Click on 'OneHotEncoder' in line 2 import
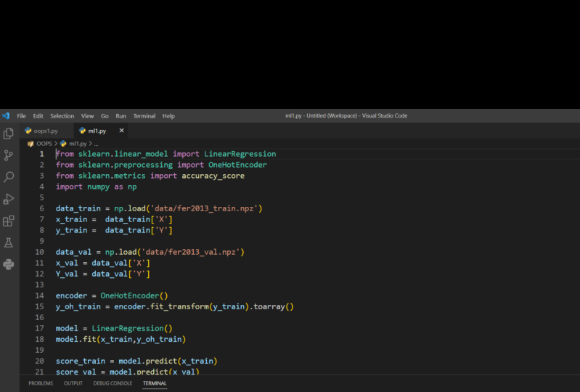Viewport: 580px width, 392px height. (237, 165)
